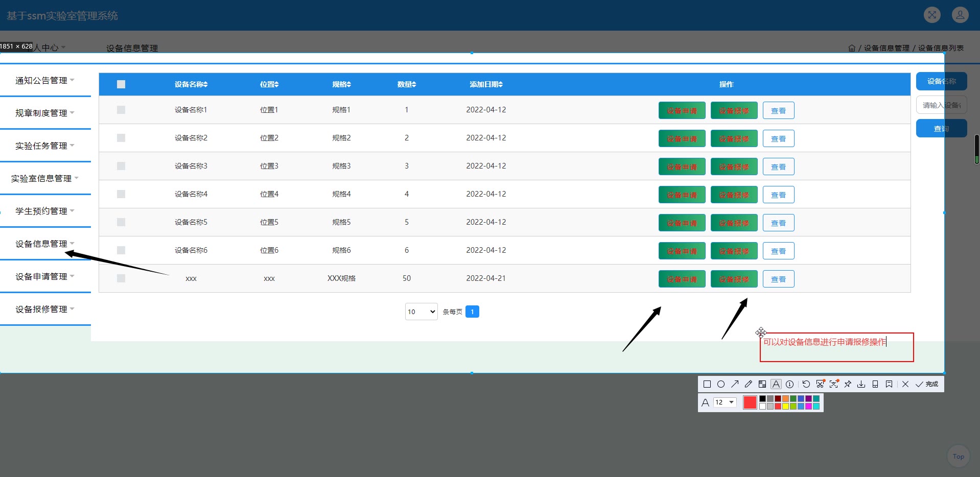The height and width of the screenshot is (477, 980).
Task: Pick the white color swatch
Action: point(762,407)
